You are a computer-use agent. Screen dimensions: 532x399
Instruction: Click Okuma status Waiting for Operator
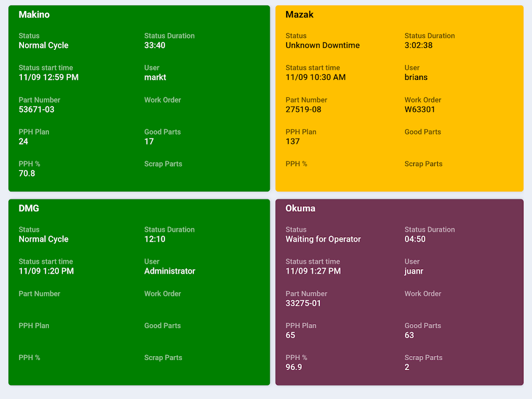(323, 239)
